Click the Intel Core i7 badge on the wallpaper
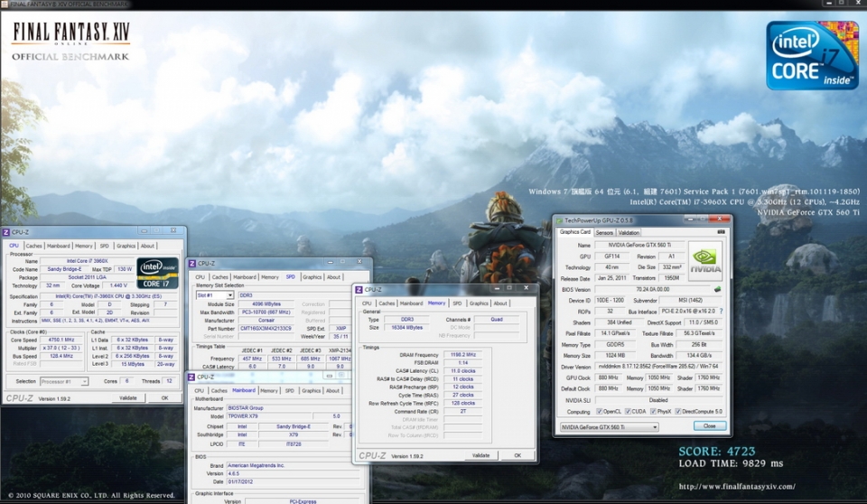The height and width of the screenshot is (504, 867). [812, 56]
